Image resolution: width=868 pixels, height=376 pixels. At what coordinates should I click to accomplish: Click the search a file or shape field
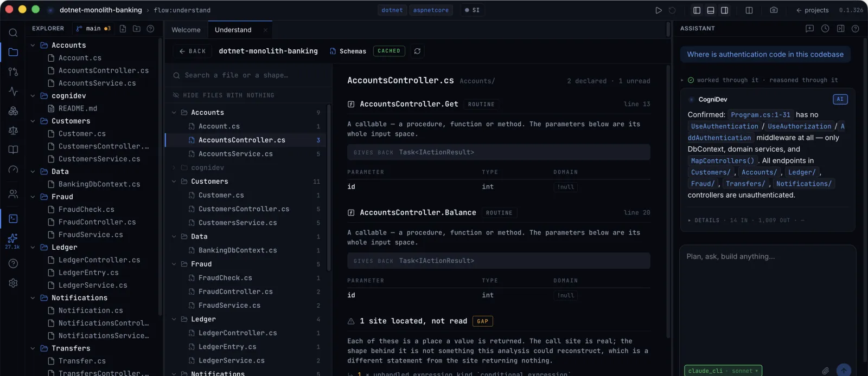pos(250,75)
